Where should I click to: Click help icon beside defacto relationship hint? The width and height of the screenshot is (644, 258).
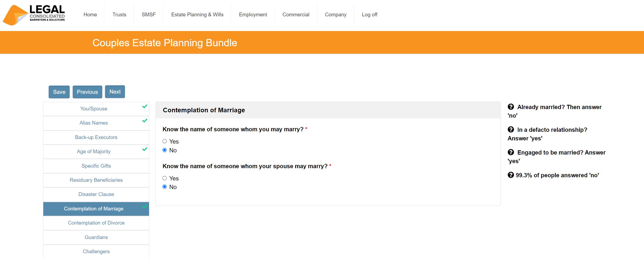pos(511,130)
